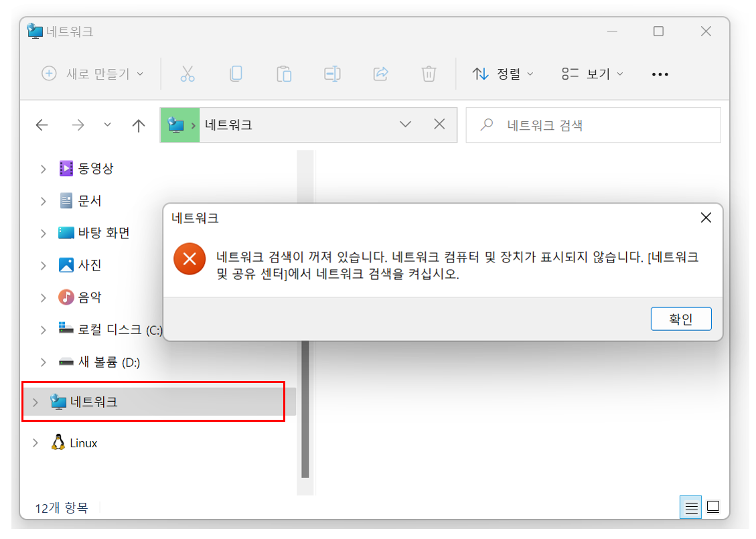
Task: Click 네트워크 text in address bar
Action: point(228,125)
